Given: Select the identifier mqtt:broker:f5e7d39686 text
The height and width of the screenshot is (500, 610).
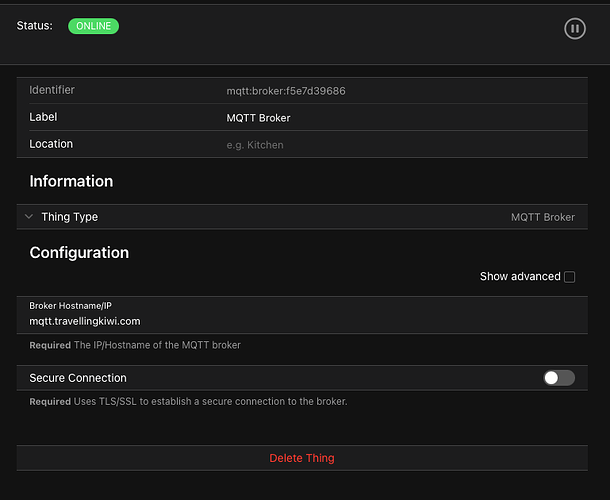Looking at the screenshot, I should click(286, 91).
